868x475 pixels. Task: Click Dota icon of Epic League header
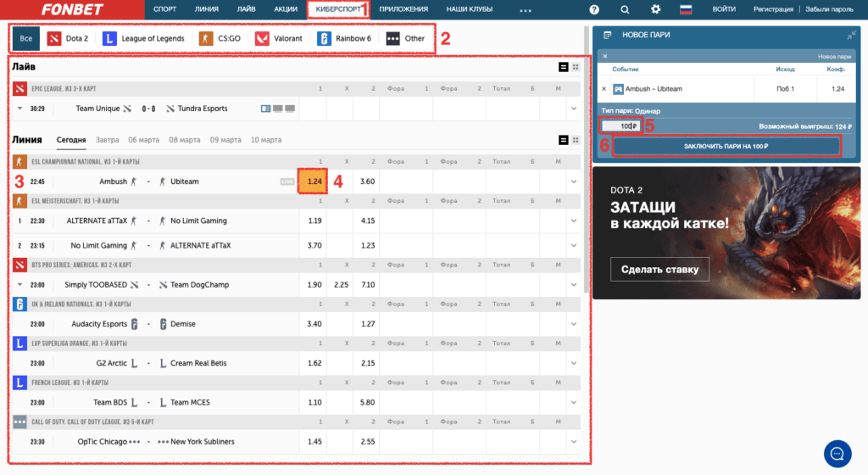20,88
